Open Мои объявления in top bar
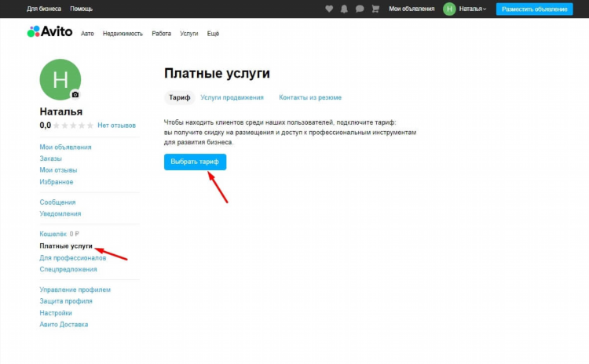 [412, 9]
